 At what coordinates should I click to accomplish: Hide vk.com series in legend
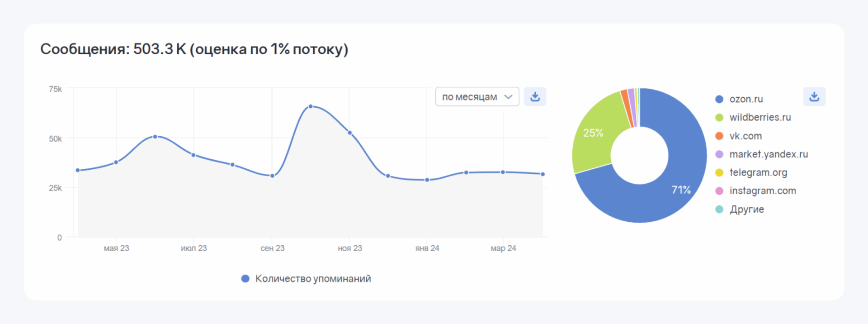745,136
